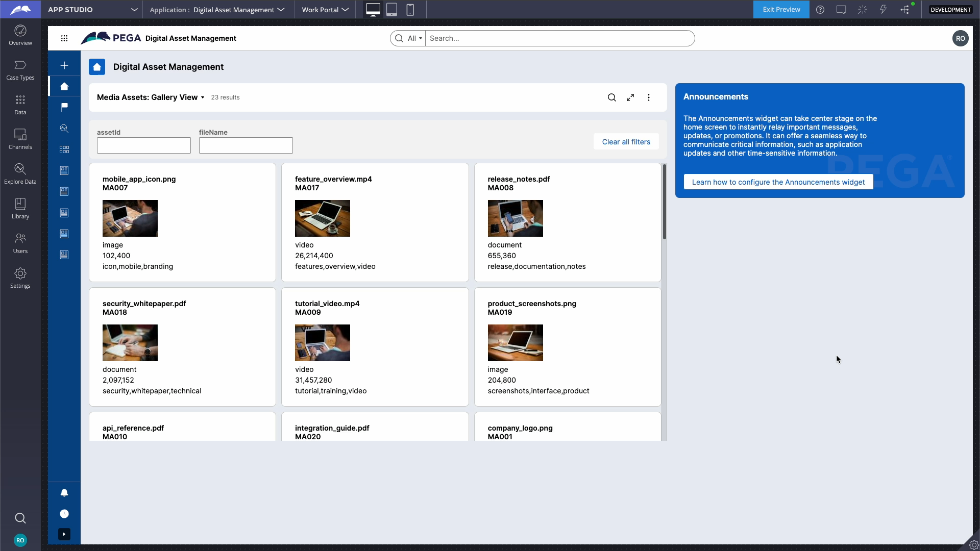The image size is (980, 551).
Task: Expand gallery to full screen view
Action: pyautogui.click(x=630, y=97)
